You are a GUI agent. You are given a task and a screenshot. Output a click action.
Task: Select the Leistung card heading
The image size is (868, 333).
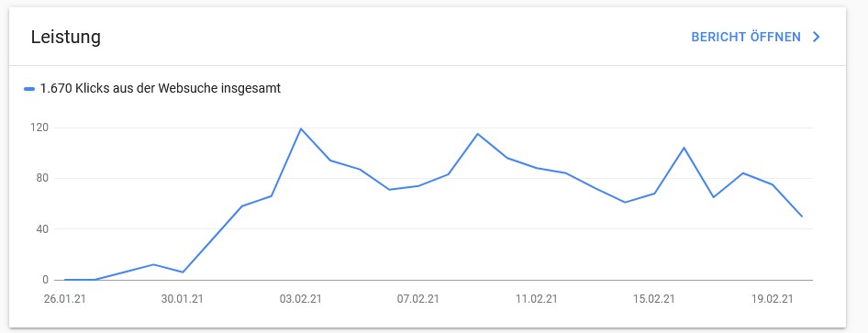65,37
